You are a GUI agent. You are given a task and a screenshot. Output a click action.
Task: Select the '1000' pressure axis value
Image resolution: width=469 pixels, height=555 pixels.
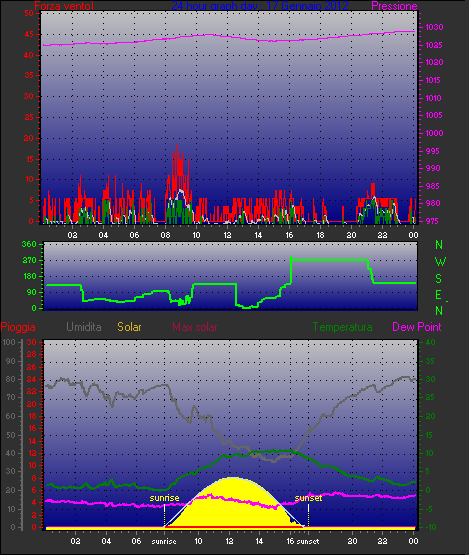tap(434, 133)
